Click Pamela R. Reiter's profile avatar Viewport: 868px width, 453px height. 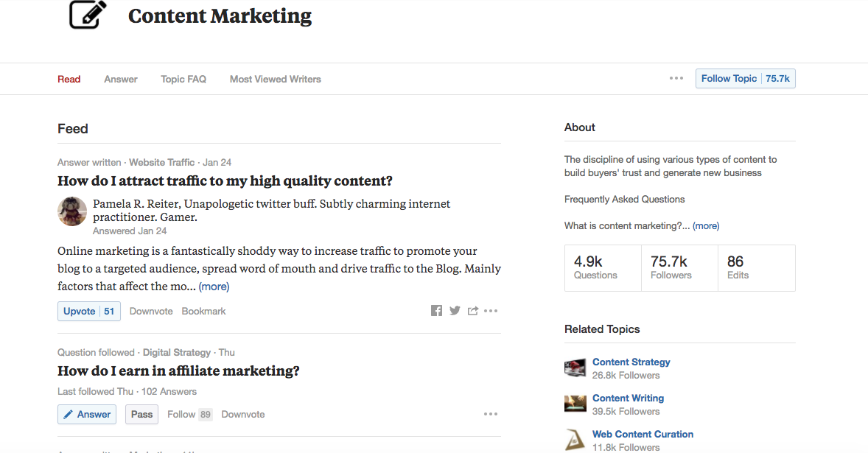(x=72, y=211)
